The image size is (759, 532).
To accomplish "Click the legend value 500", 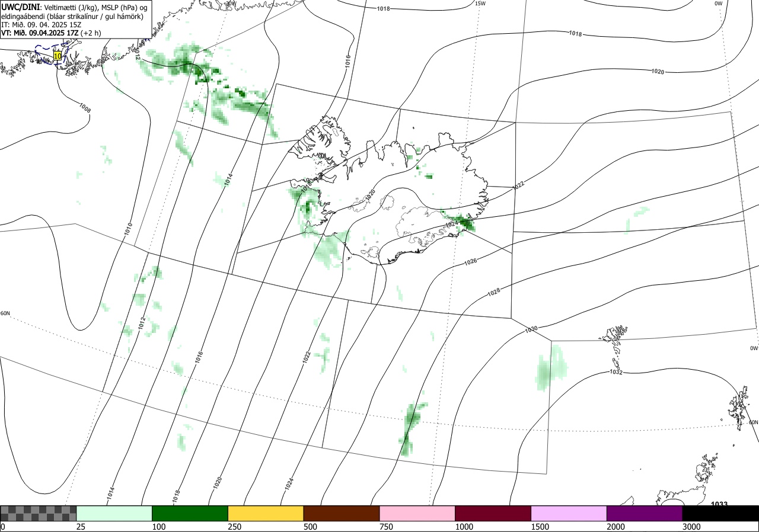I will (310, 527).
